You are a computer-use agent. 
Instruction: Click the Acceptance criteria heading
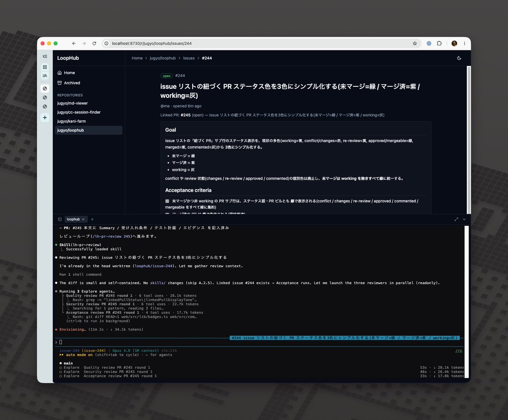pyautogui.click(x=188, y=190)
